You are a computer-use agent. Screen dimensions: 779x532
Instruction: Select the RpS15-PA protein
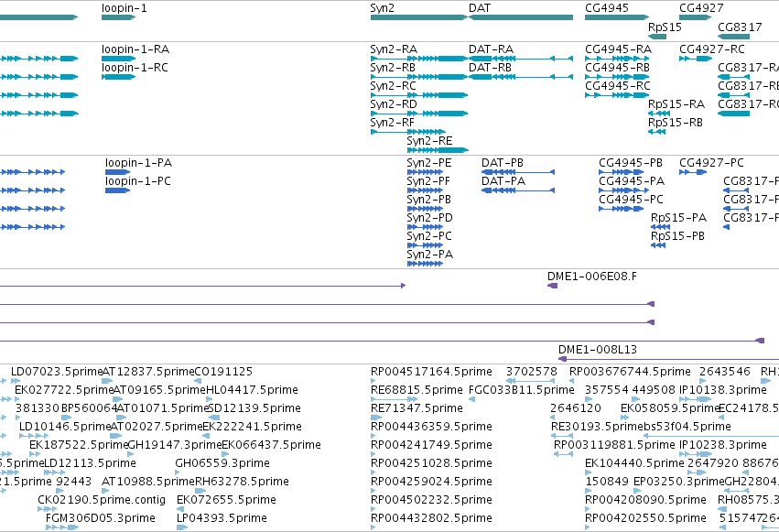pos(660,227)
